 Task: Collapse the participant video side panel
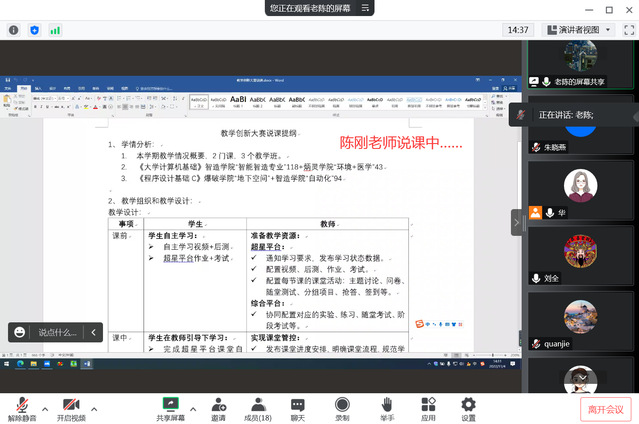(x=517, y=222)
